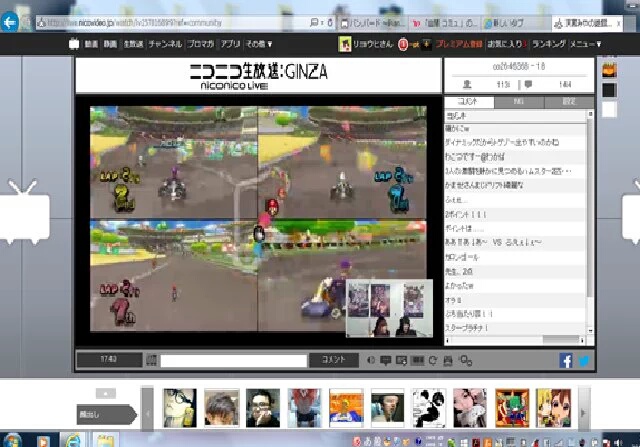Open お気に入り in the top bar
This screenshot has height=447, width=640.
507,44
